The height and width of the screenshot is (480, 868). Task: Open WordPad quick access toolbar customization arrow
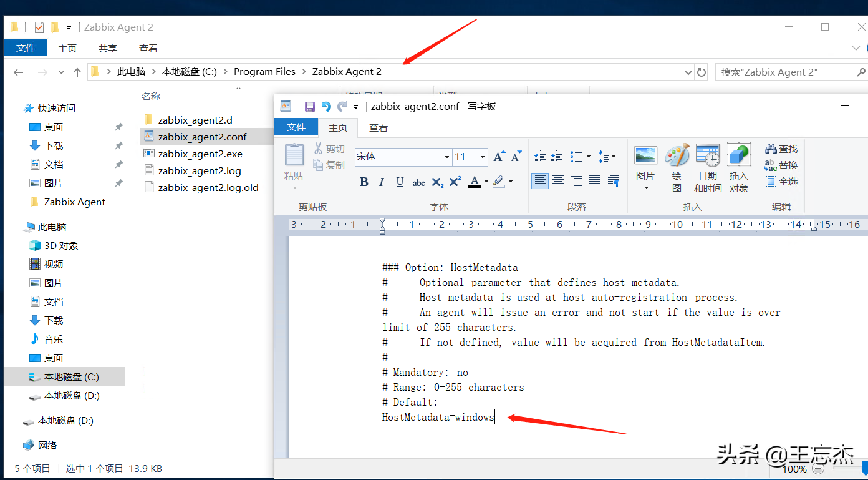[356, 107]
